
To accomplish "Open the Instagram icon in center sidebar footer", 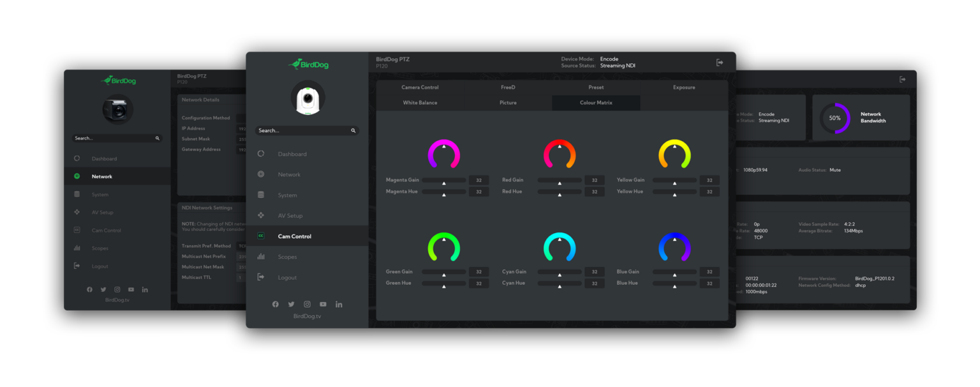I will click(x=307, y=304).
